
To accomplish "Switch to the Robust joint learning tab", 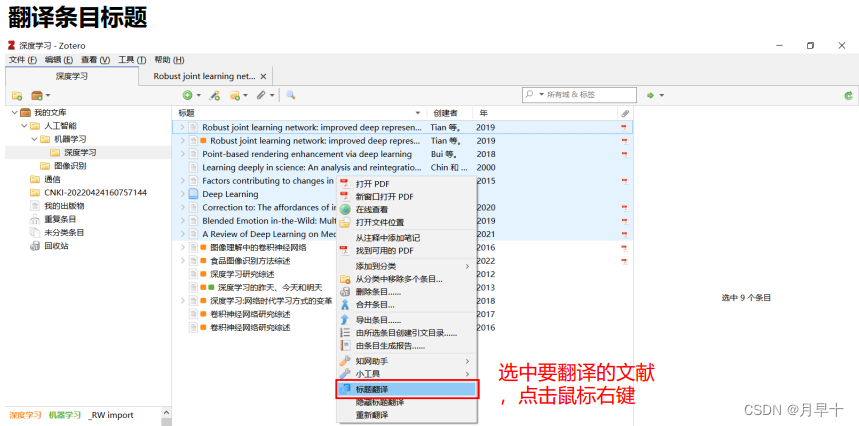I will pyautogui.click(x=204, y=76).
